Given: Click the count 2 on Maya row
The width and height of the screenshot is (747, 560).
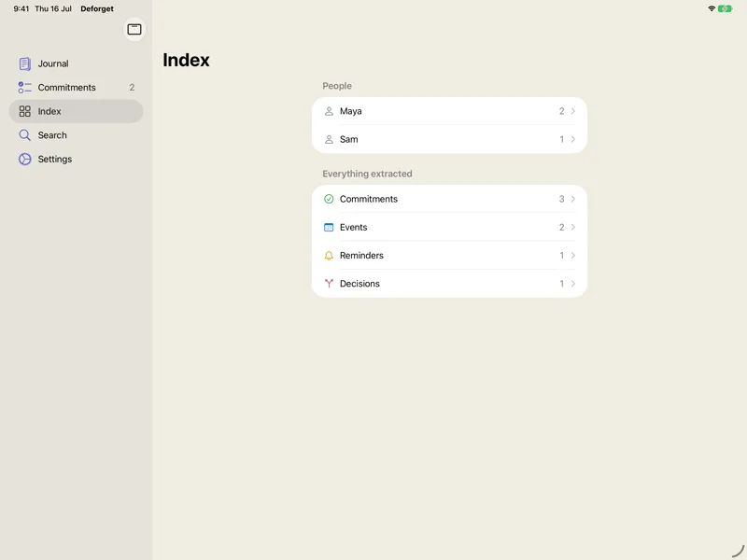Looking at the screenshot, I should tap(562, 111).
